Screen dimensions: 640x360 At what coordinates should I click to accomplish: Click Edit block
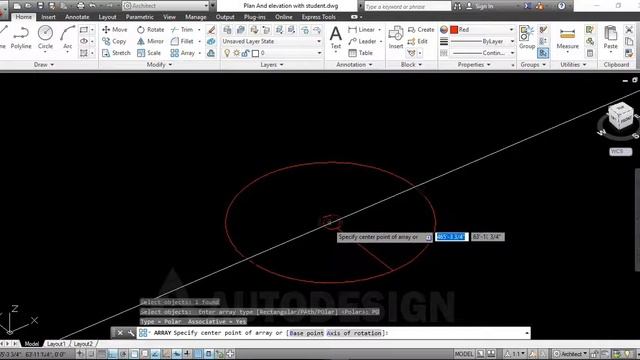coord(418,41)
